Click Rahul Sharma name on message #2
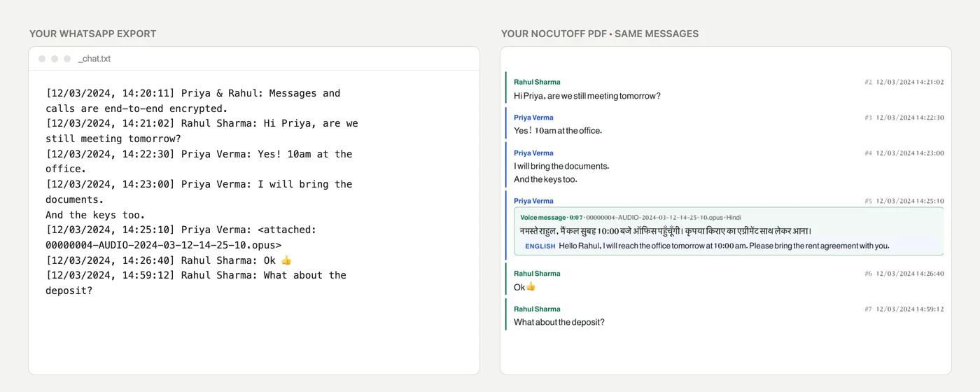The image size is (980, 392). pos(537,82)
